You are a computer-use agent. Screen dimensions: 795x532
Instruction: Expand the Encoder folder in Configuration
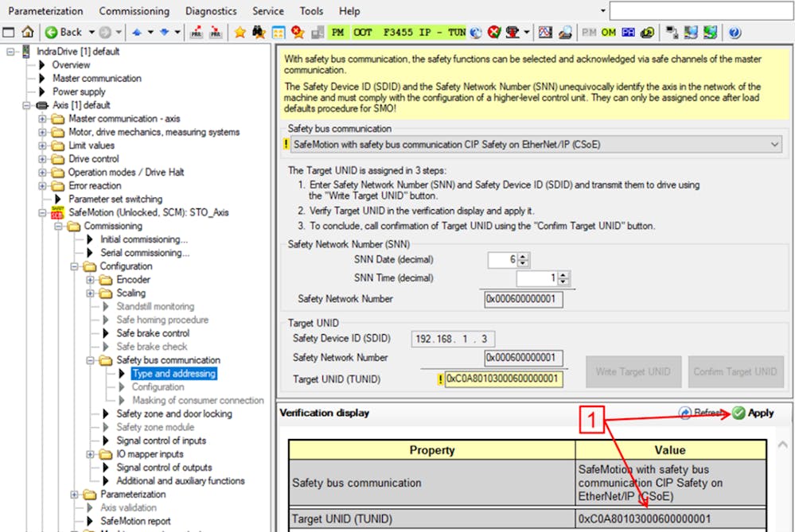tap(90, 280)
